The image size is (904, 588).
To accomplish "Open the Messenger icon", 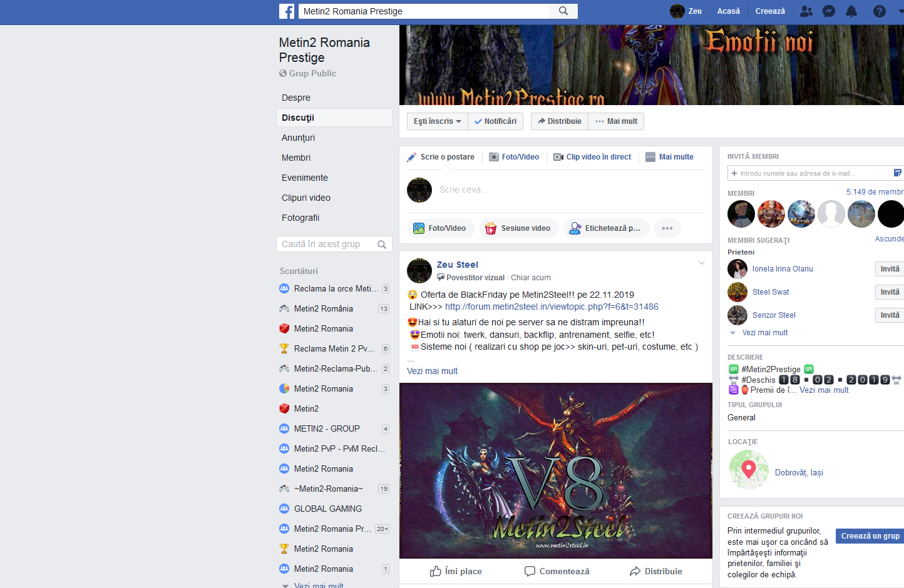I will pyautogui.click(x=829, y=11).
